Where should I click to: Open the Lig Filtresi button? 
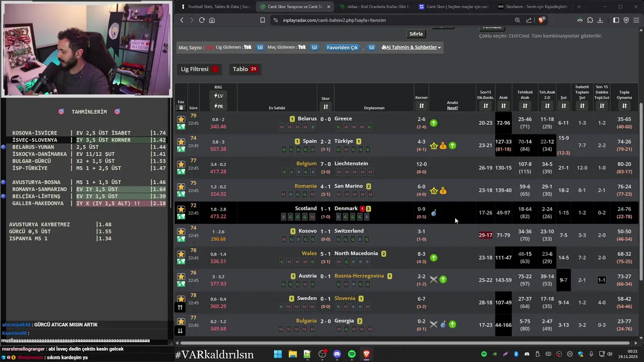[x=200, y=69]
